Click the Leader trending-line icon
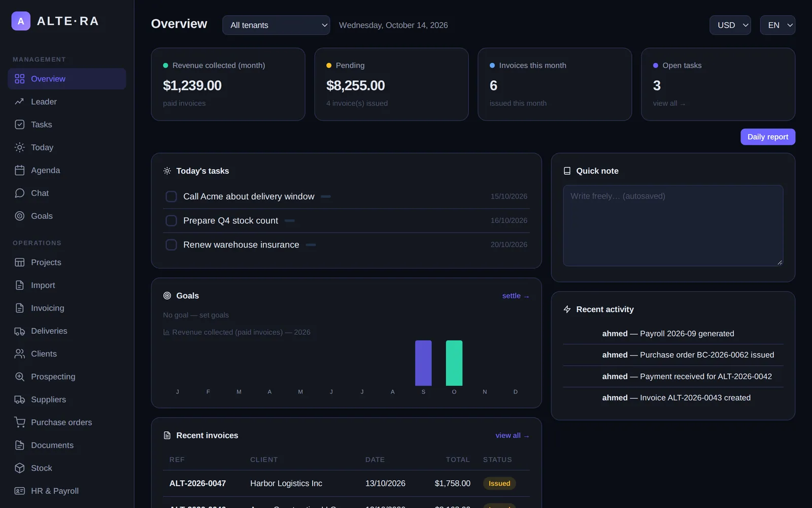 tap(19, 102)
